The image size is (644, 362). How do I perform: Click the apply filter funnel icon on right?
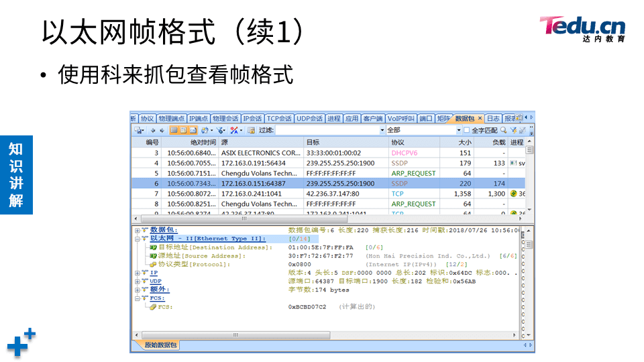[513, 130]
